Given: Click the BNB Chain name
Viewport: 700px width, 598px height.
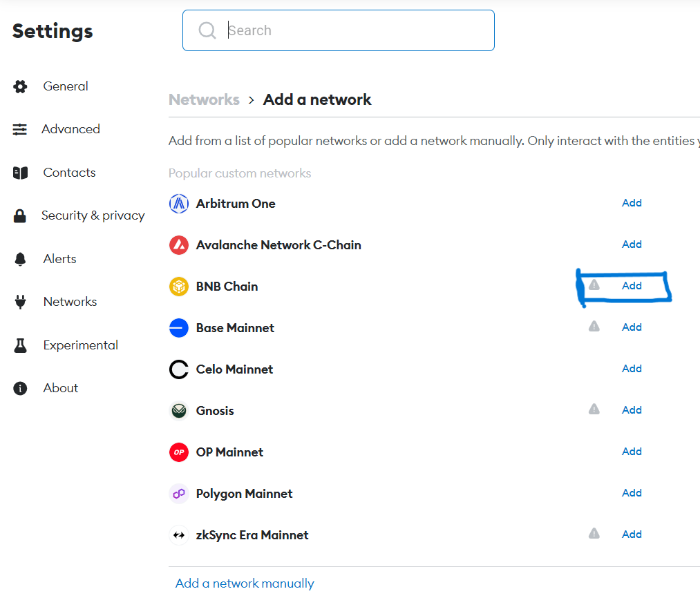Looking at the screenshot, I should pos(227,287).
